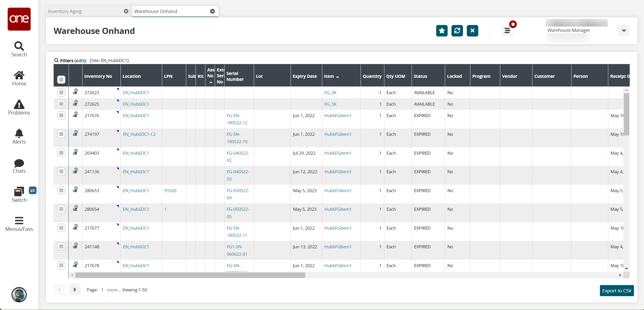Viewport: 644px width, 310px height.
Task: Click the horizontal scrollbar thumb under the table
Action: [190, 275]
